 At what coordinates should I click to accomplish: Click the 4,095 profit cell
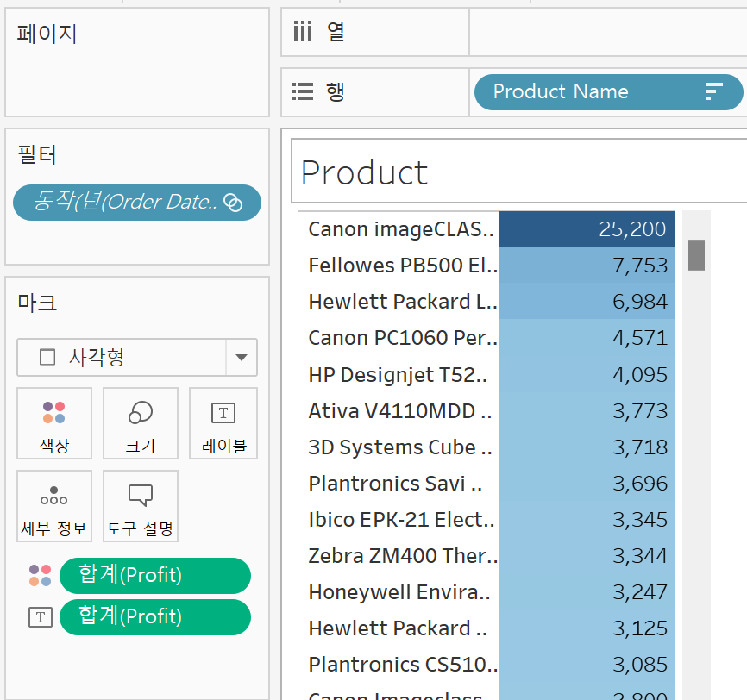[x=587, y=375]
